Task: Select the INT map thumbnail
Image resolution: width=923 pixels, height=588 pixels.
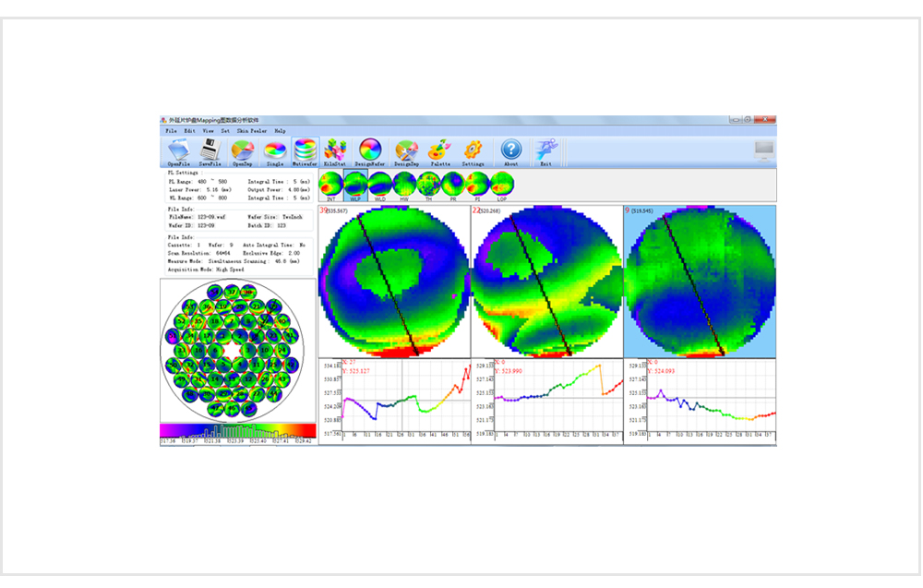Action: coord(331,184)
